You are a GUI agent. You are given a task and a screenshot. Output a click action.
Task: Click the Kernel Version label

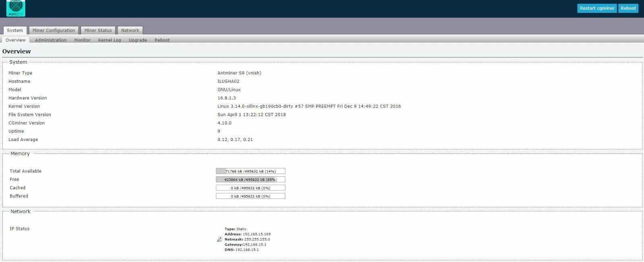tap(24, 106)
